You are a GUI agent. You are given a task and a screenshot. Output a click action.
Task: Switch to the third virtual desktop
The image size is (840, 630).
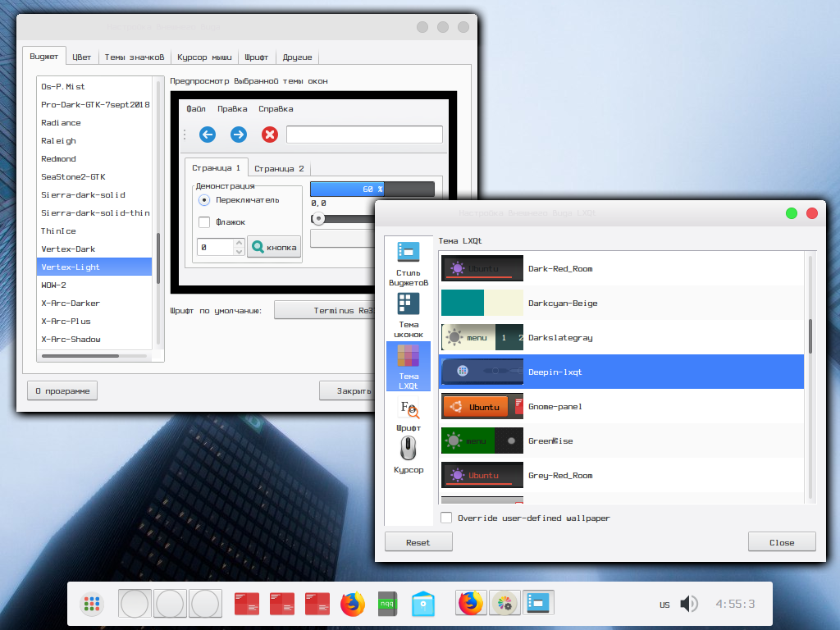[206, 604]
